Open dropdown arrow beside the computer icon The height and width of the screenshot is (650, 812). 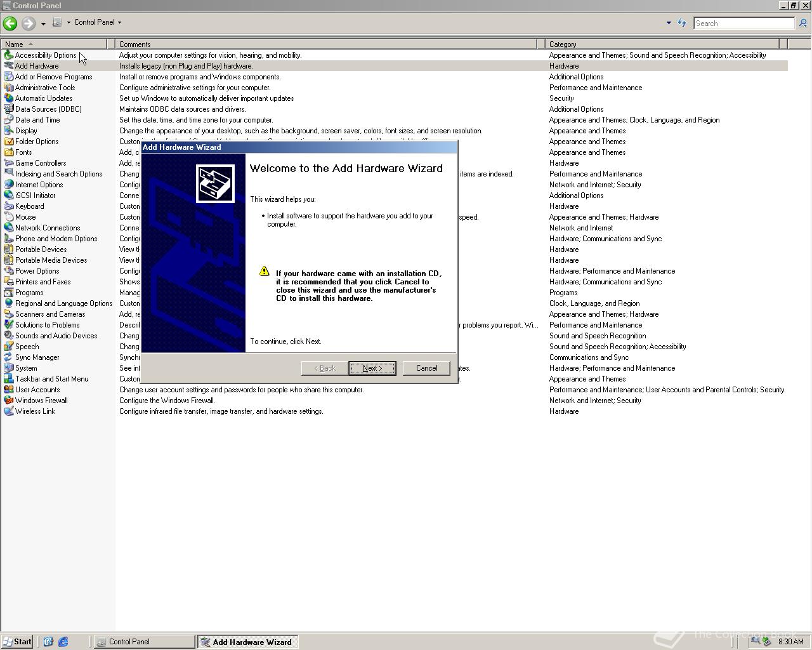coord(69,22)
